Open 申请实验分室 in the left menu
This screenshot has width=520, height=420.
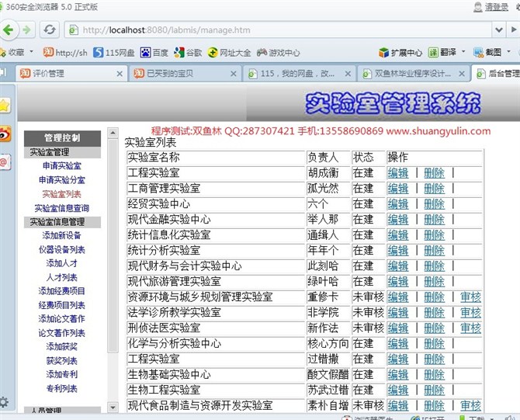62,180
